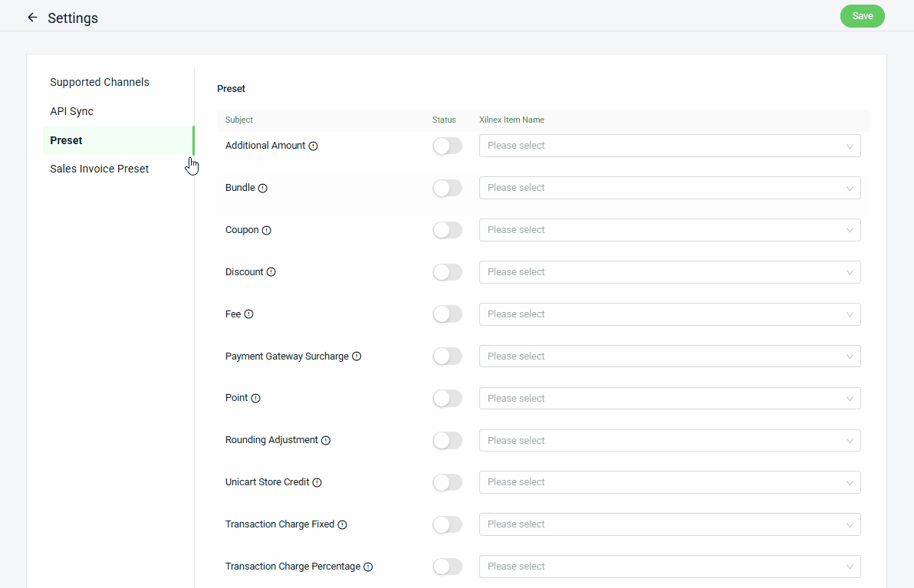914x588 pixels.
Task: Click the back arrow beside Settings
Action: pos(32,17)
